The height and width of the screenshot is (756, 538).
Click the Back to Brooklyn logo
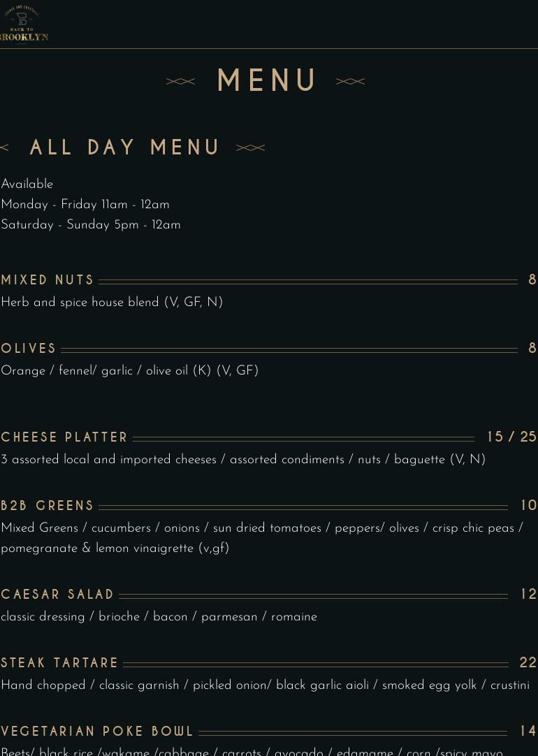coord(24,24)
